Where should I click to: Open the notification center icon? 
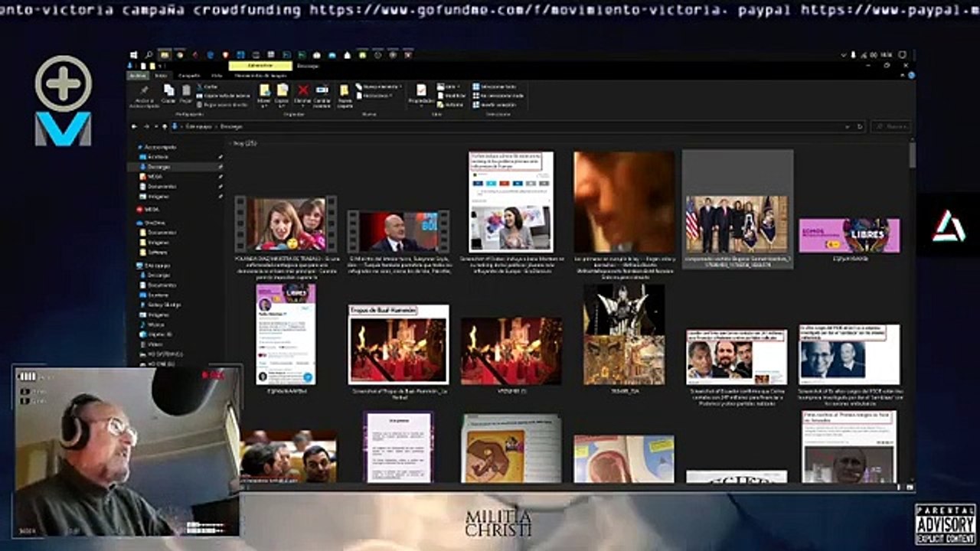coord(901,55)
